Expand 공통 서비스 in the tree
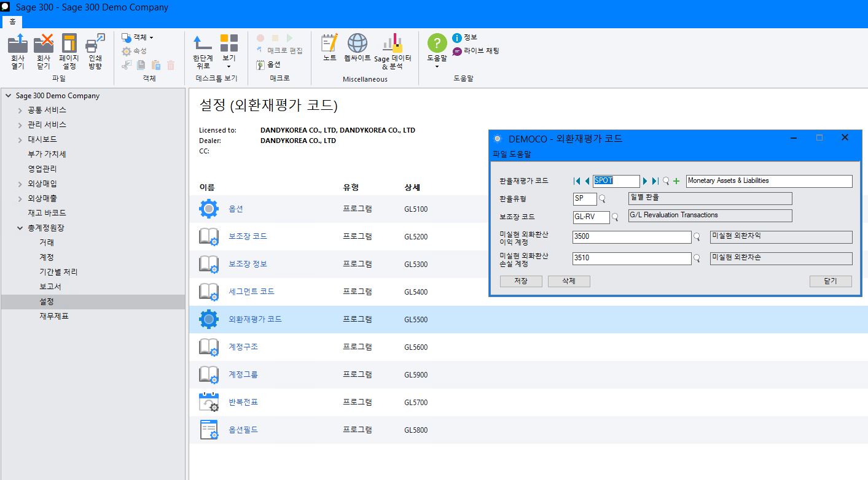The width and height of the screenshot is (868, 480). tap(20, 110)
